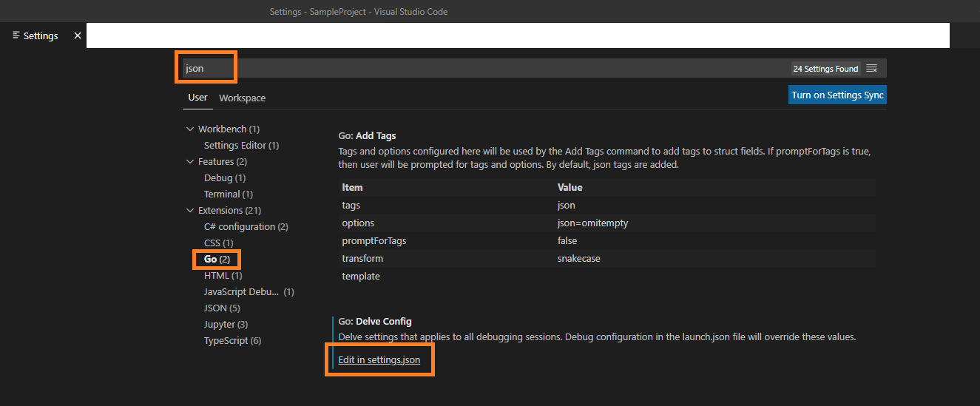This screenshot has width=980, height=406.
Task: Click the Settings tab icon
Action: coord(16,35)
